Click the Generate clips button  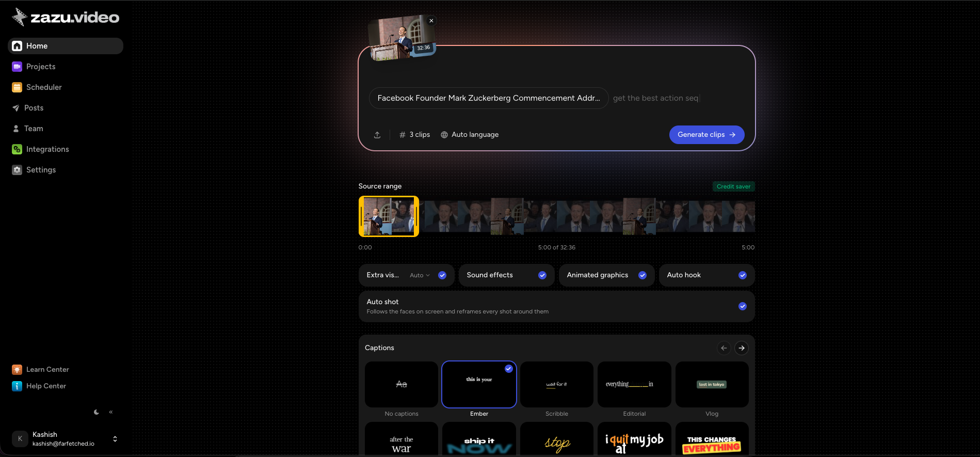[x=706, y=135]
